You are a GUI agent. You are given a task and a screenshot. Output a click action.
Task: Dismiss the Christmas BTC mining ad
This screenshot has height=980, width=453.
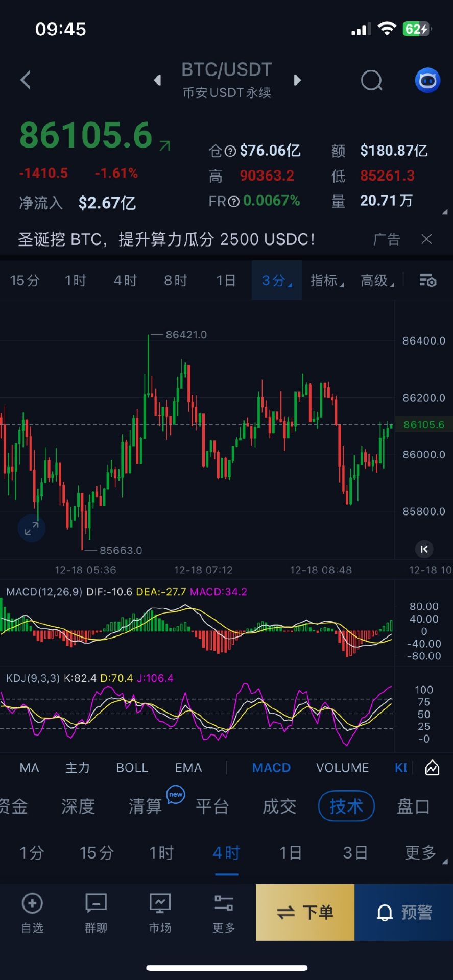(426, 239)
